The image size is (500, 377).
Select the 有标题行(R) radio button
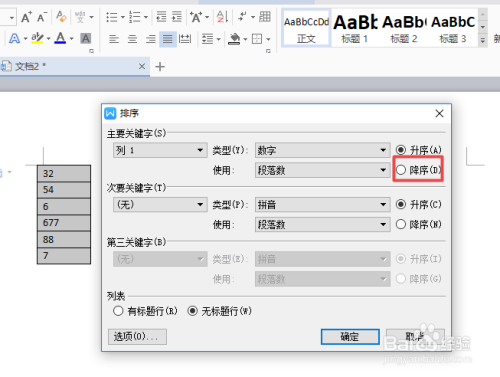[118, 311]
